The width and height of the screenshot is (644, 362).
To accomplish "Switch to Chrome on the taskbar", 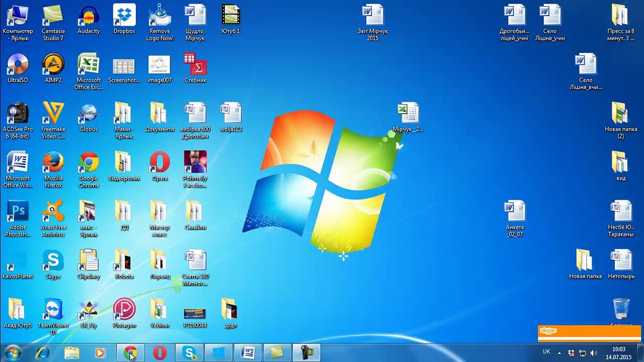I will [x=130, y=353].
